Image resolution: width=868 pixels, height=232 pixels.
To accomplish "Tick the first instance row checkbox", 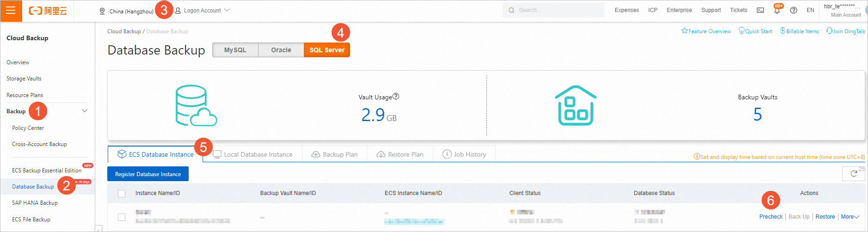I will pyautogui.click(x=122, y=217).
